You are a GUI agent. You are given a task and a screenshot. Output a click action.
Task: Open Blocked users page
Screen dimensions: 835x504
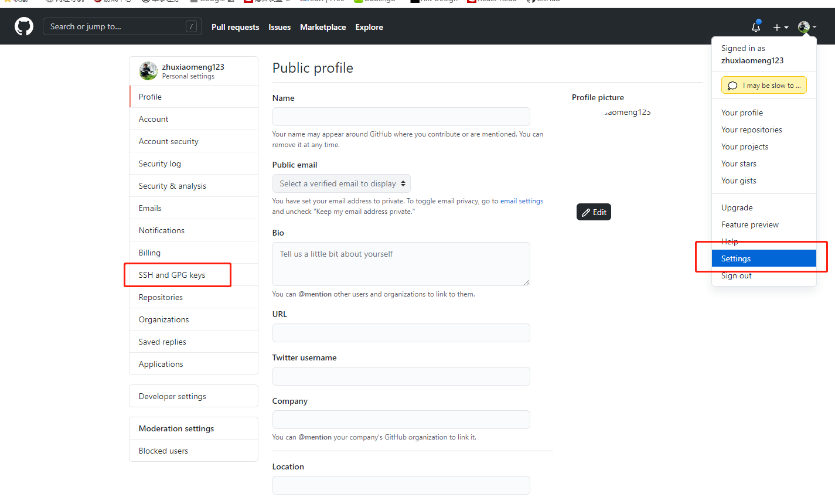click(x=194, y=451)
